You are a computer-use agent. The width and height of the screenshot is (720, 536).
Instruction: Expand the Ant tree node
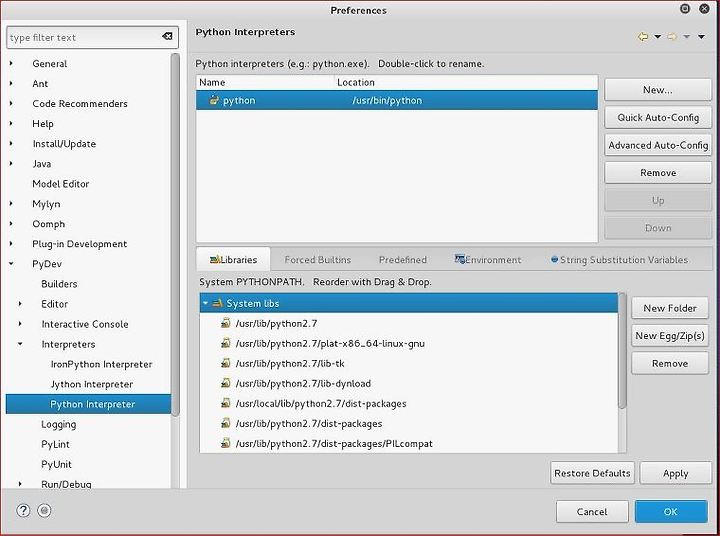coord(11,84)
